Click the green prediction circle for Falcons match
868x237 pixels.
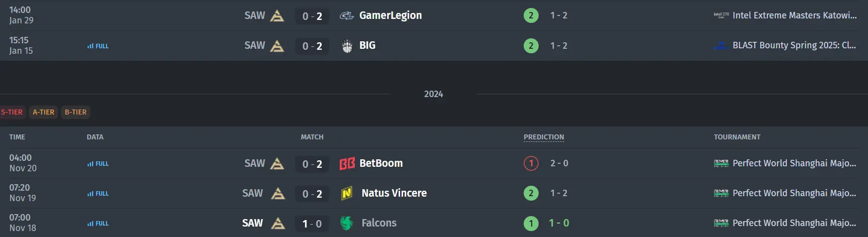pyautogui.click(x=531, y=223)
